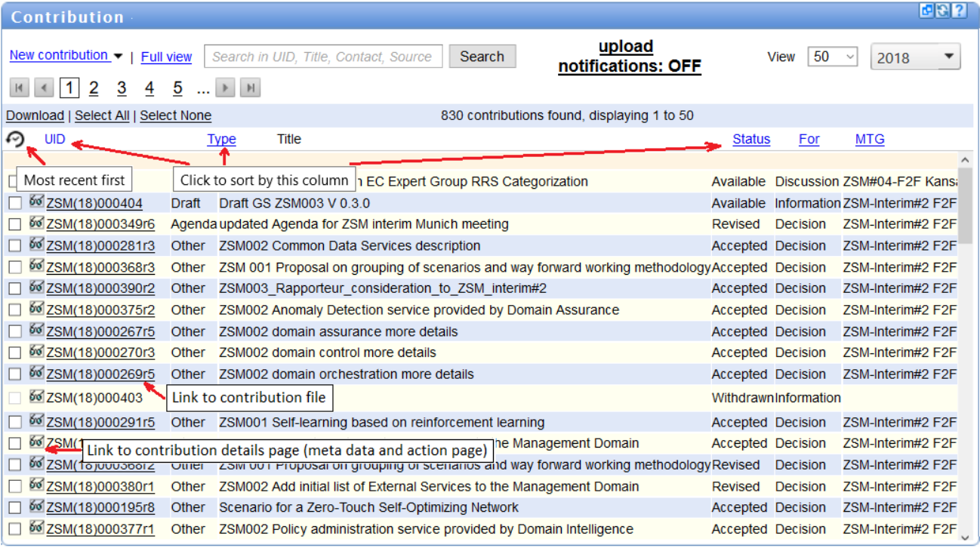Image resolution: width=980 pixels, height=548 pixels.
Task: Check the checkbox for ZSM(18)000404
Action: (x=16, y=202)
